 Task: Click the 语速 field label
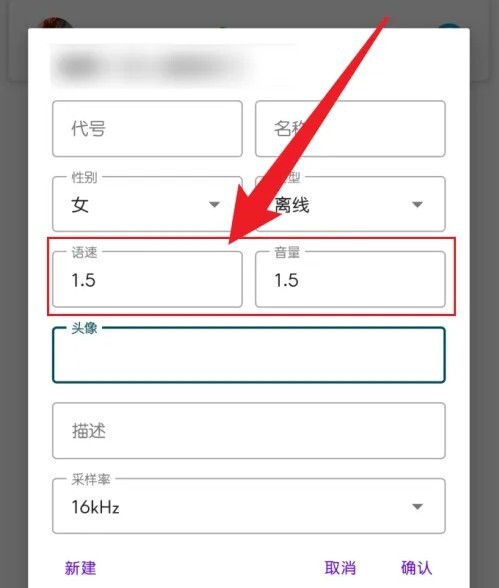click(84, 252)
